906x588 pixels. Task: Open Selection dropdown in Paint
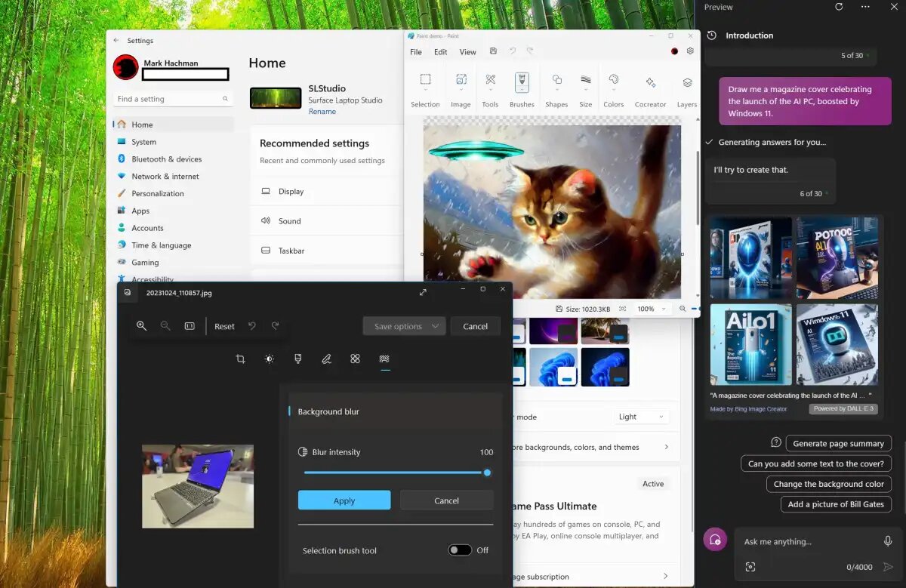coord(425,89)
